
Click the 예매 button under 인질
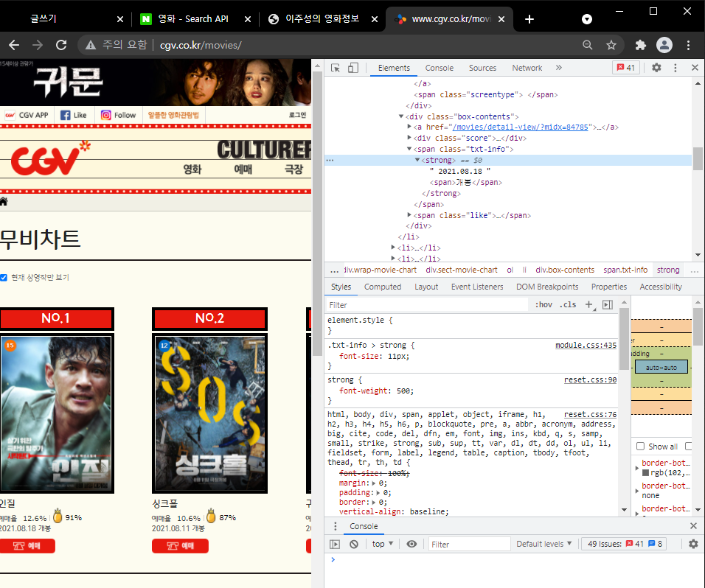pos(27,546)
